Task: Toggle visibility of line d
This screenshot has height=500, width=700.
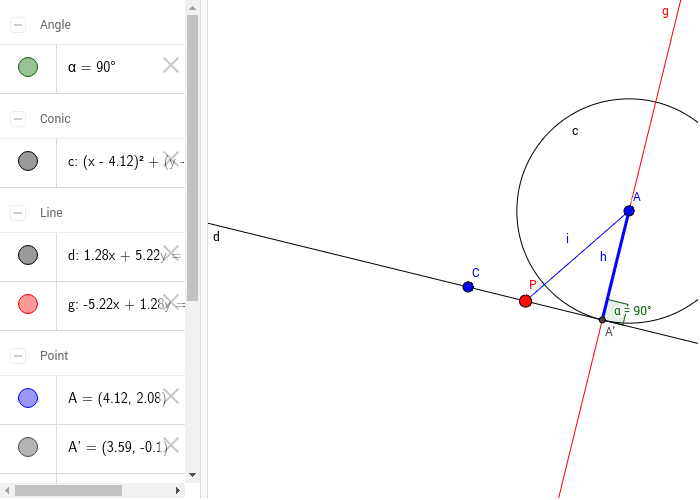Action: click(28, 255)
